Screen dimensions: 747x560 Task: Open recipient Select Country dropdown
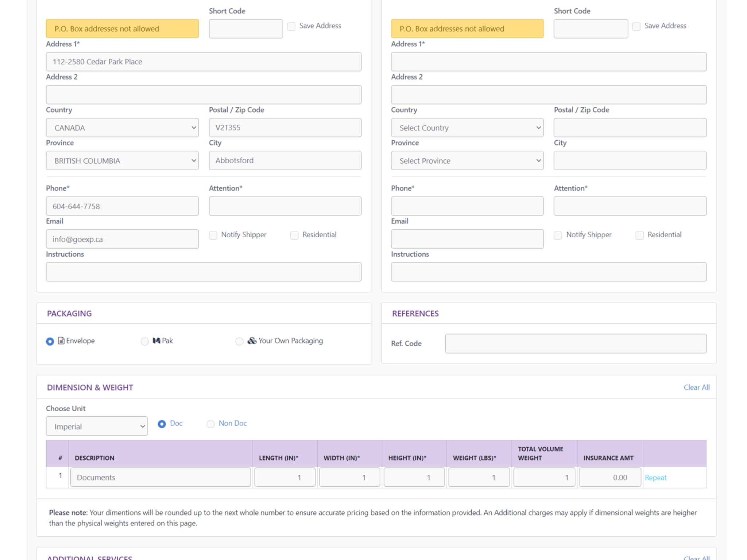[x=467, y=128]
